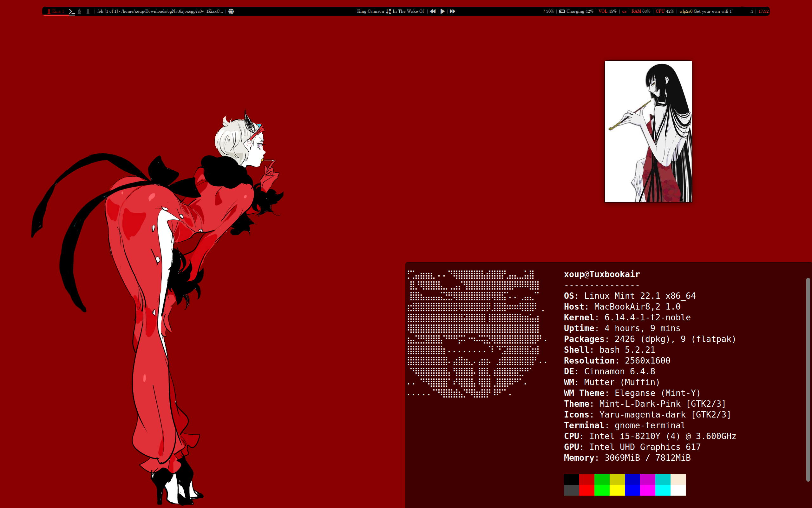Click the WM Theme: Eleganse (Mint-Y) line

(x=632, y=393)
